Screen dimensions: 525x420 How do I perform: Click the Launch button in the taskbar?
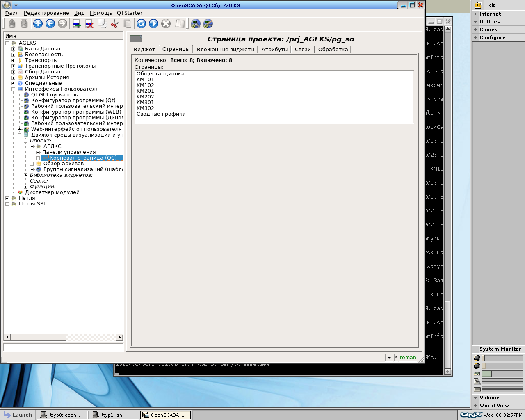(x=18, y=415)
